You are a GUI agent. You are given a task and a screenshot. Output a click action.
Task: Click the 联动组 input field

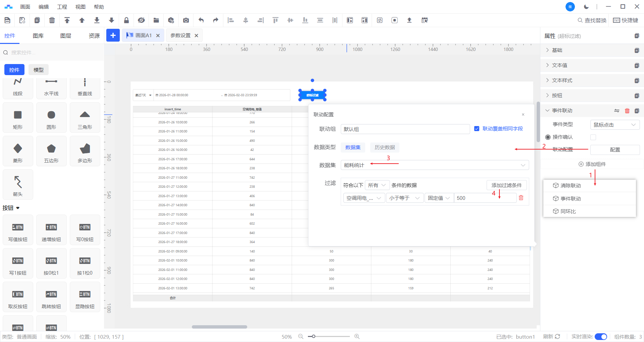tap(405, 129)
